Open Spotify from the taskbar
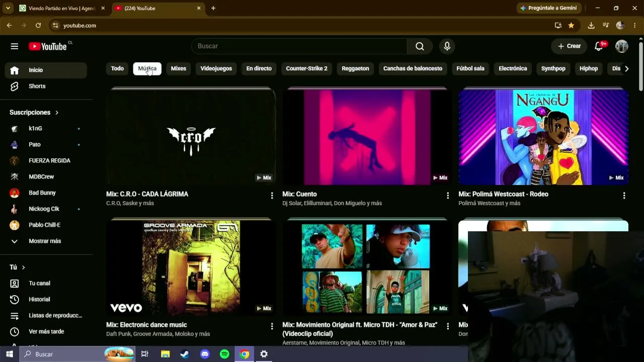The height and width of the screenshot is (362, 644). coord(224,354)
